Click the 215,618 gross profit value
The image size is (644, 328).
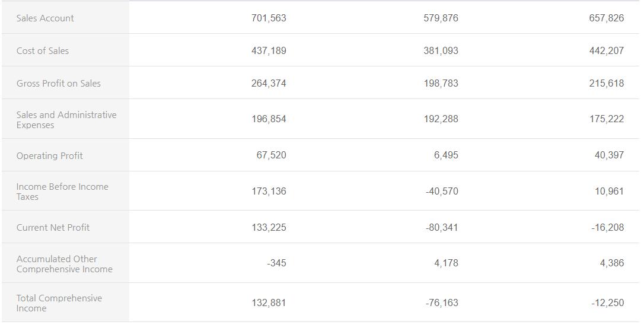[606, 83]
